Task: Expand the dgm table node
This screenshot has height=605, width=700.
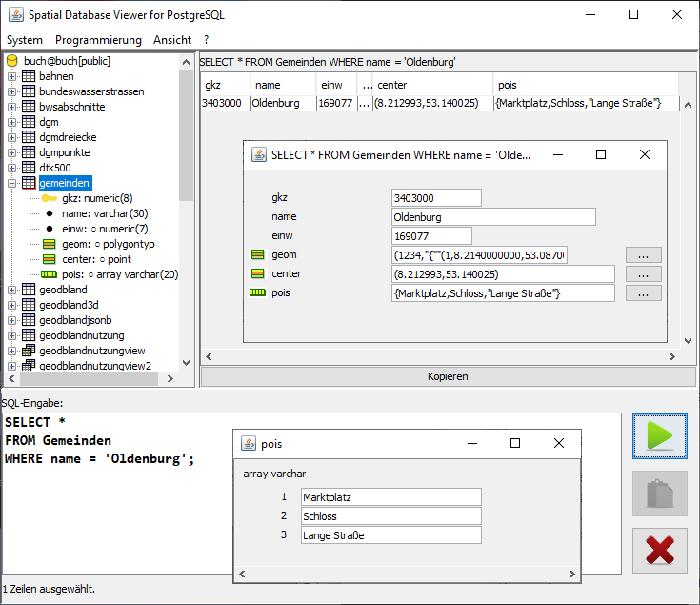Action: [12, 122]
